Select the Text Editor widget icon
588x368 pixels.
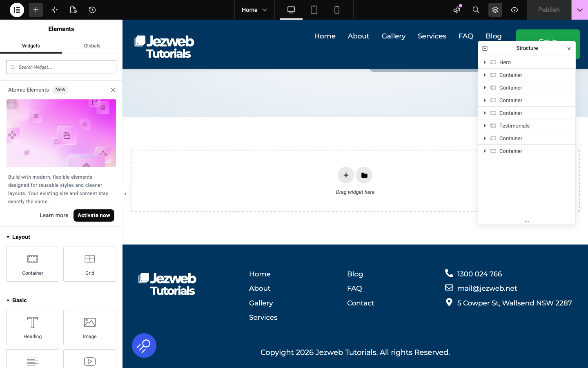[x=33, y=361]
